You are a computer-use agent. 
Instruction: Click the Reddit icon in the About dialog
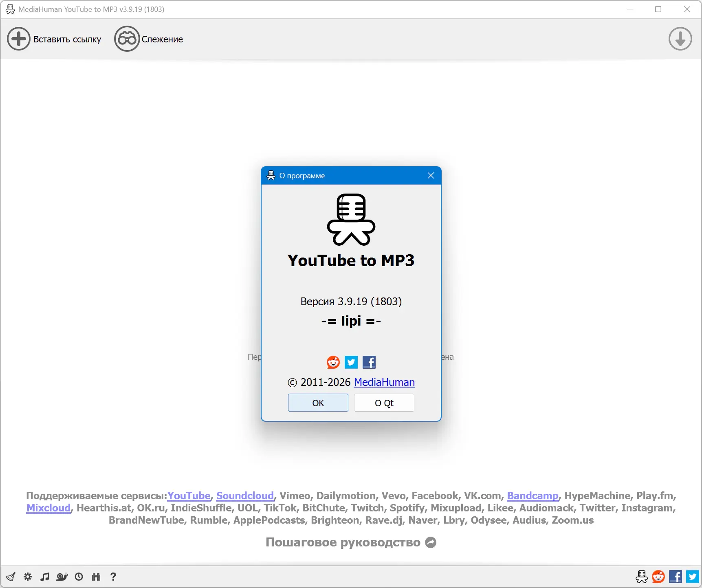pos(333,362)
